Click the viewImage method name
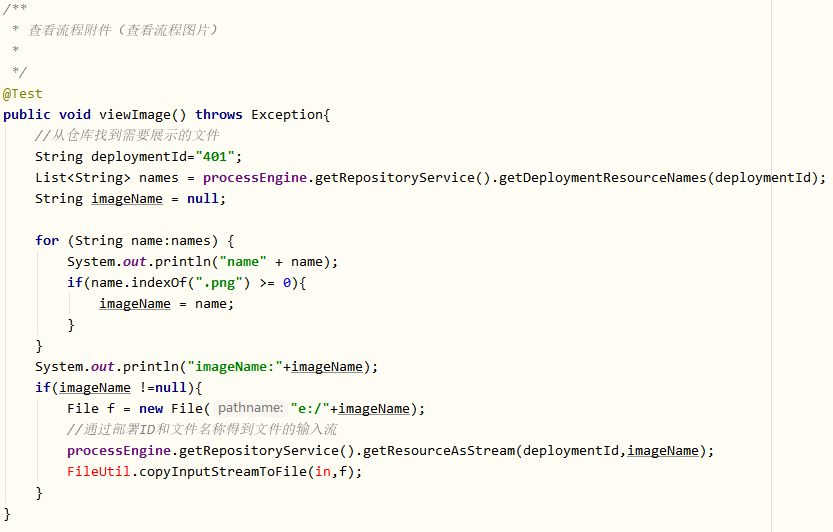Screen dimensions: 833x532 [135, 115]
